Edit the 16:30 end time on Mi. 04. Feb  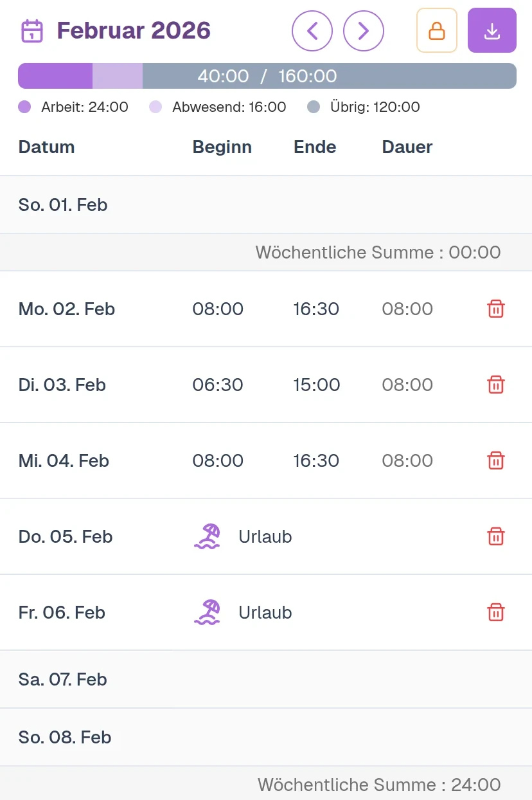(x=316, y=461)
